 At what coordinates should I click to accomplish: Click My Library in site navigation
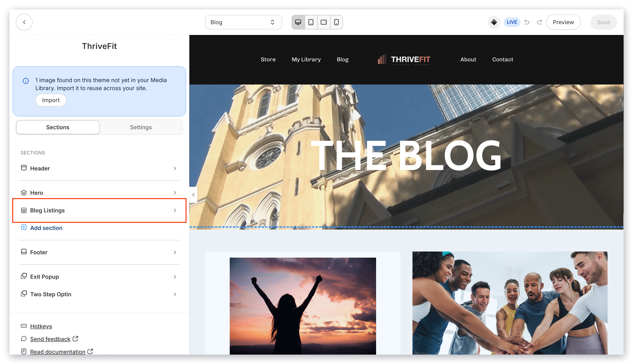coord(306,59)
